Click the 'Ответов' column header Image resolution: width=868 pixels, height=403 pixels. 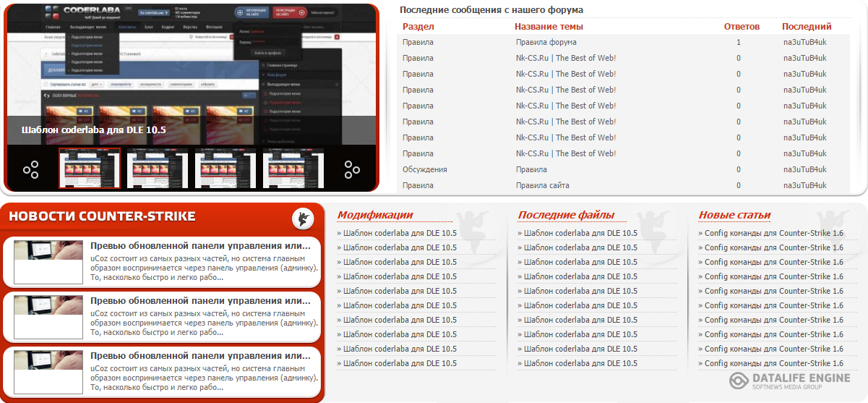coord(742,27)
